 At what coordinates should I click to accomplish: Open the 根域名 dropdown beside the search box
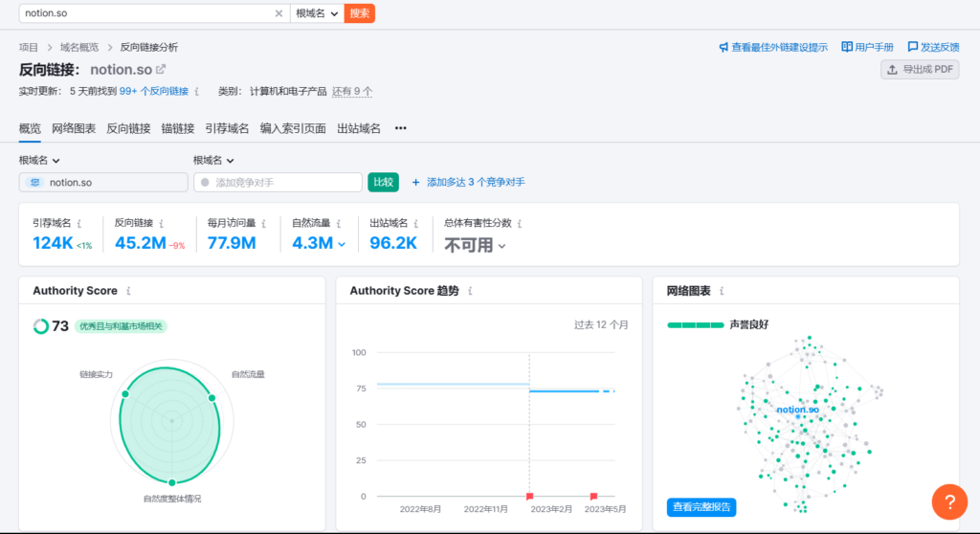point(317,13)
